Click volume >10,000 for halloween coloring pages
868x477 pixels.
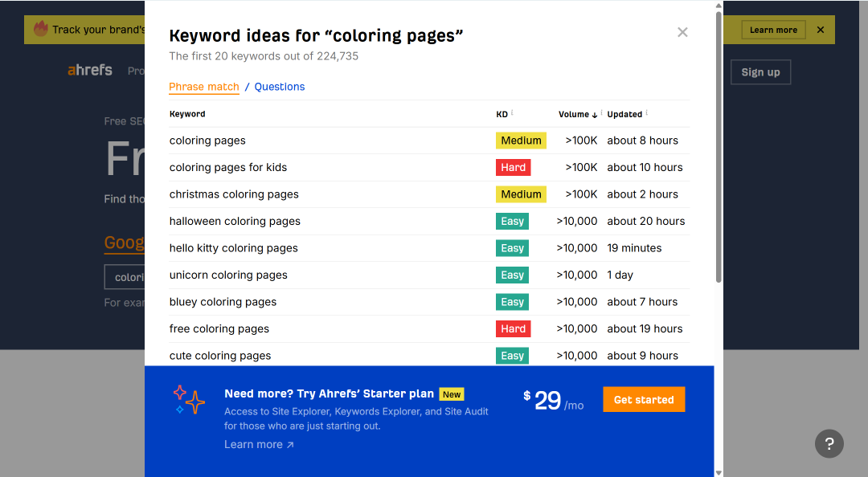tap(577, 222)
